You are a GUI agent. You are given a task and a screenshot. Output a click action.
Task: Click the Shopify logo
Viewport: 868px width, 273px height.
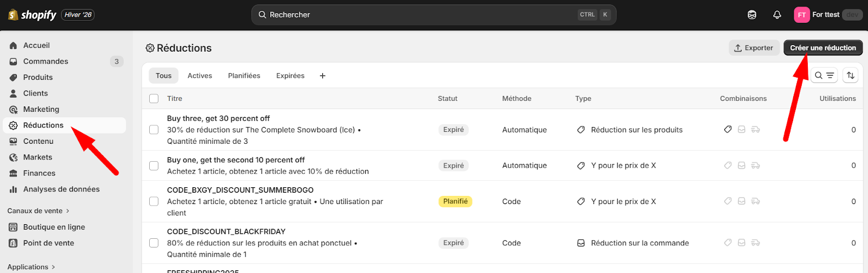pos(32,15)
